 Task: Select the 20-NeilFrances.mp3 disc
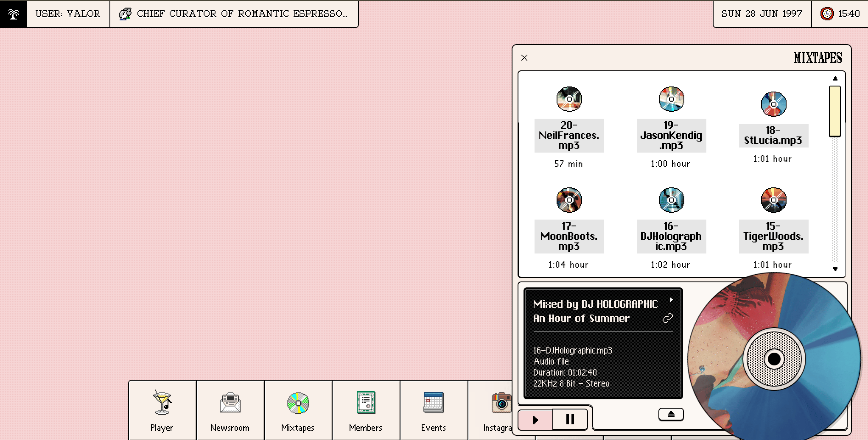pyautogui.click(x=569, y=99)
